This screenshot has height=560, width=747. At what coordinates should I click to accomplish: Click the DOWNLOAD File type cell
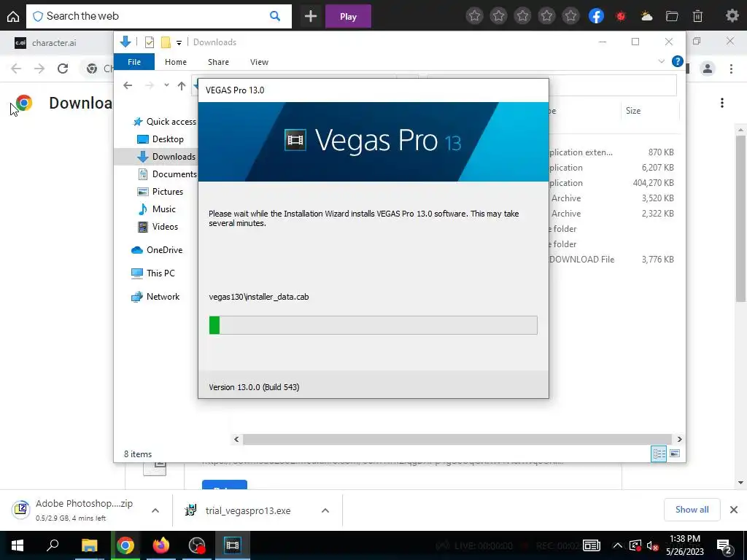[581, 260]
